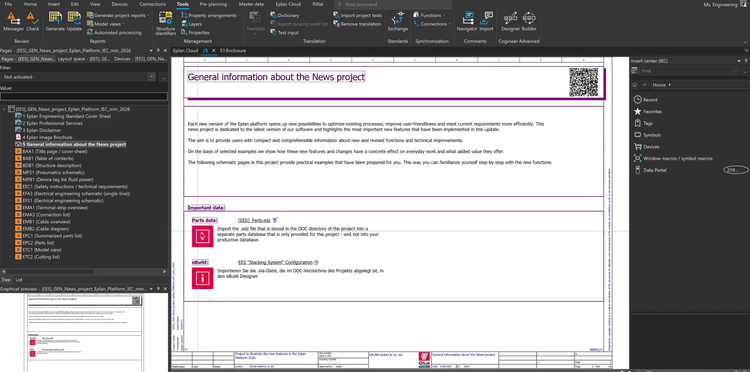Open Tags in Insert center

pyautogui.click(x=643, y=123)
